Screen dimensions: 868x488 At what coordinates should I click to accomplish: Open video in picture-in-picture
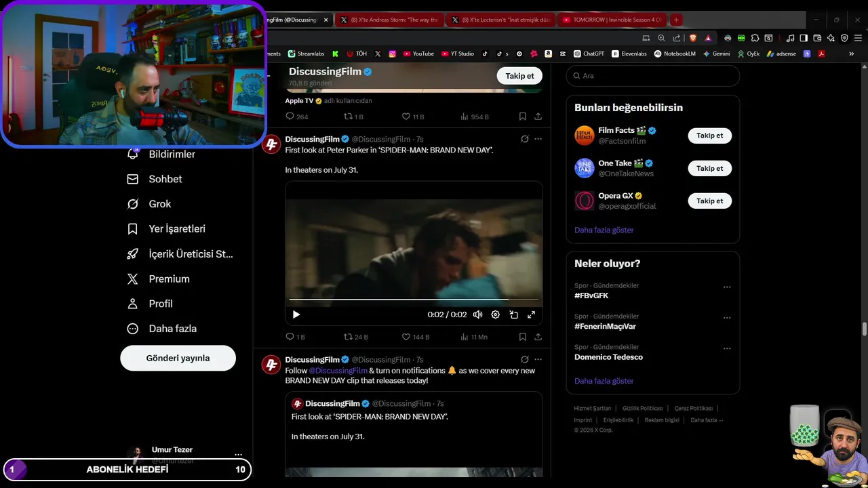[x=513, y=314]
